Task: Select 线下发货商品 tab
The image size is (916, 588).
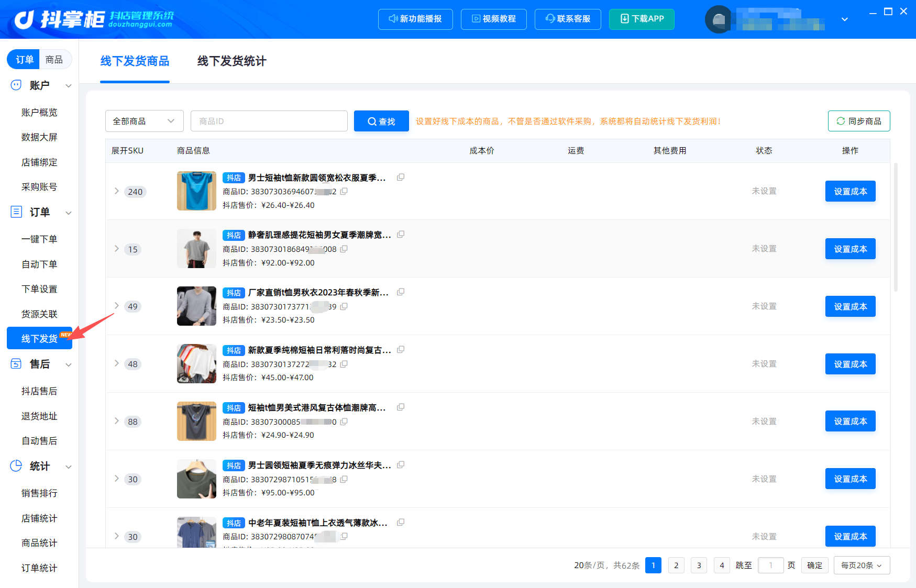Action: [135, 61]
